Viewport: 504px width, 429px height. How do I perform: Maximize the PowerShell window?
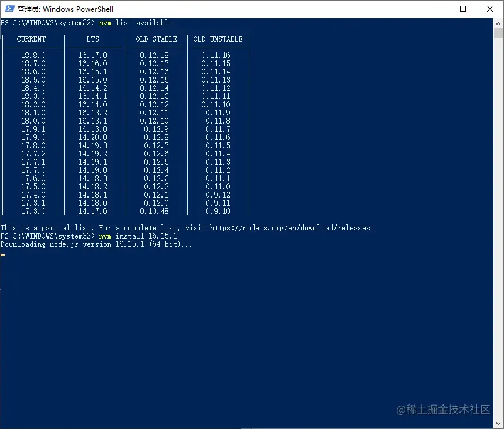point(463,9)
